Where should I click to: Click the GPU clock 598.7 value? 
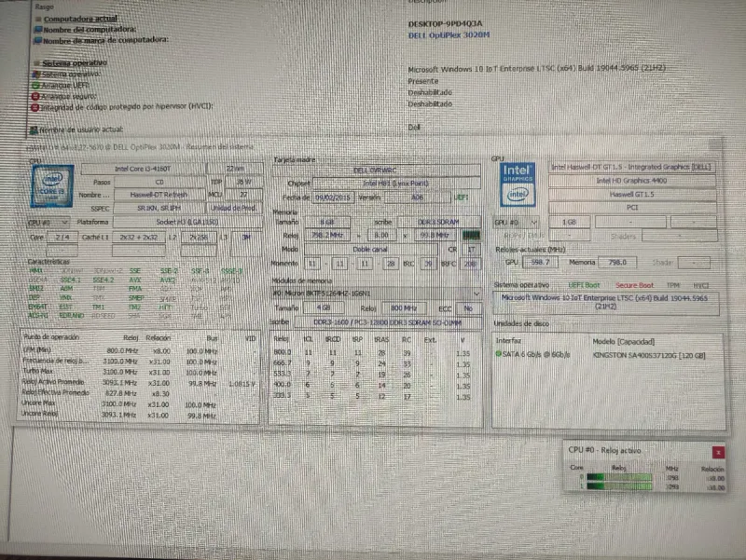(x=540, y=262)
